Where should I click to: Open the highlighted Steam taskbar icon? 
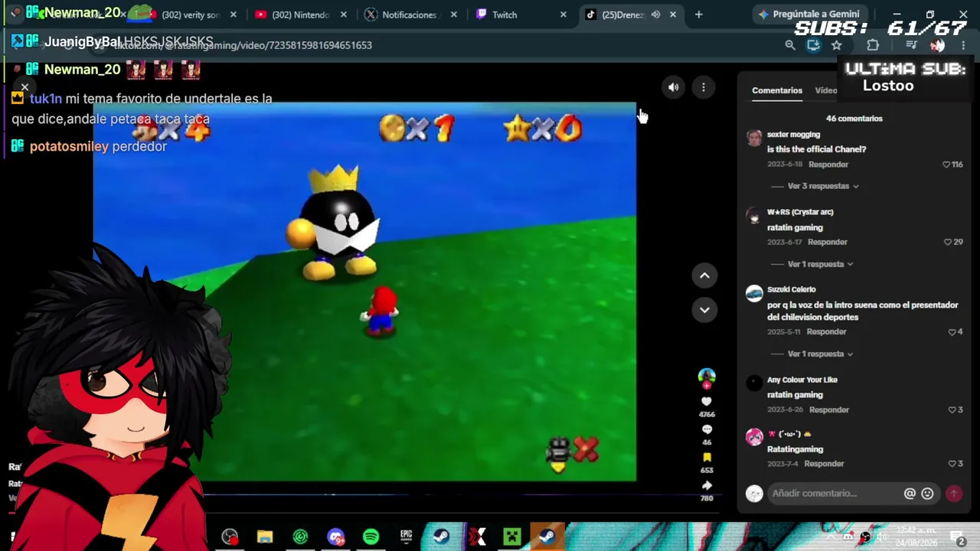(x=547, y=537)
